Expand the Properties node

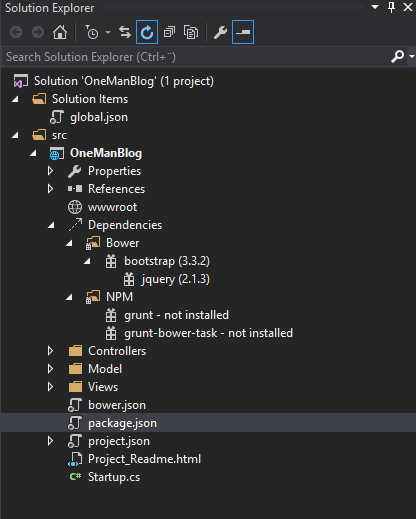(x=50, y=171)
